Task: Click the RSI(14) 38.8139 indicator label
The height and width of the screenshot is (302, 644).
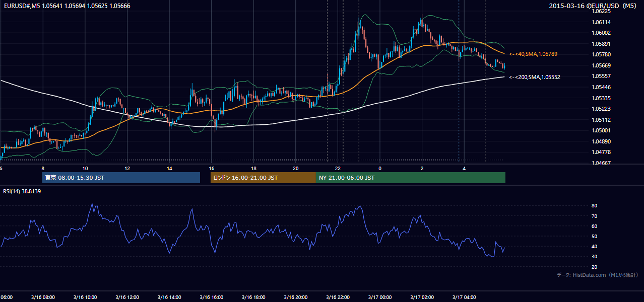Action: pyautogui.click(x=22, y=191)
